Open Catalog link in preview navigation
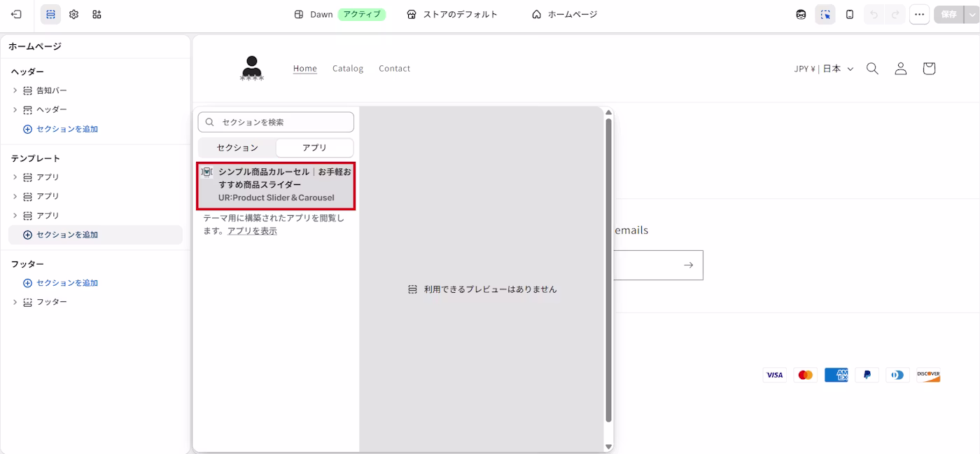Screen dimensions: 980x454 (348, 69)
